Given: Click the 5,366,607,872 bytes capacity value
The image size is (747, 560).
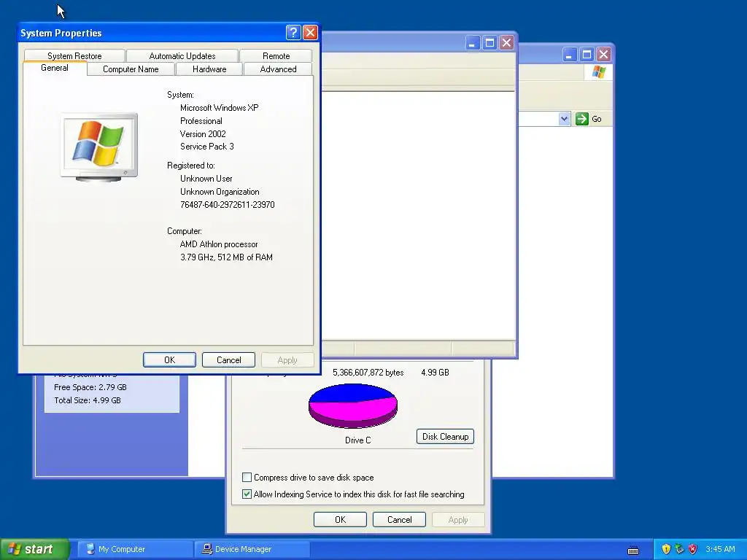Looking at the screenshot, I should point(368,373).
